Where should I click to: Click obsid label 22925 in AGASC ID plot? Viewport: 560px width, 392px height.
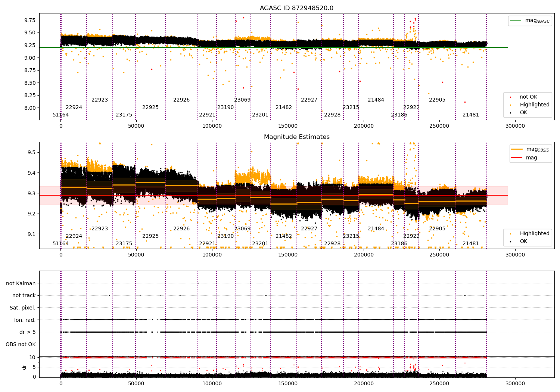pyautogui.click(x=150, y=107)
